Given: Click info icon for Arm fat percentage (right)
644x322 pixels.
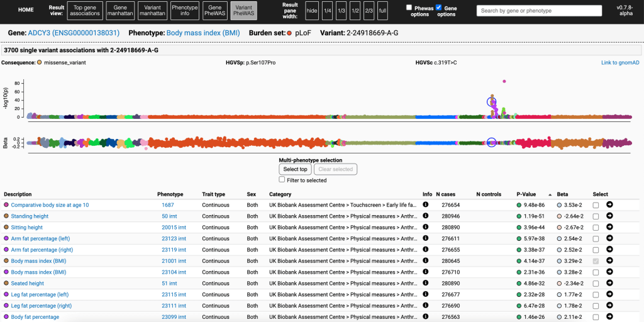Looking at the screenshot, I should 425,250.
